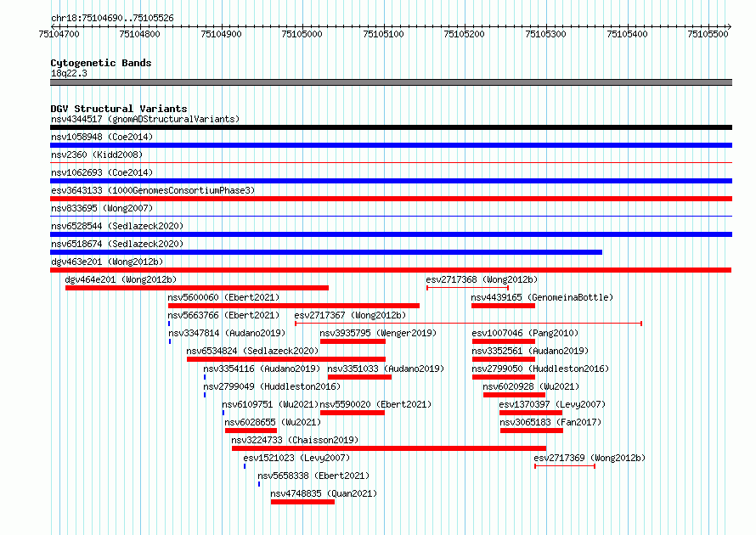Image resolution: width=756 pixels, height=535 pixels.
Task: Click esv1007046 (Pang2010) label
Action: [525, 333]
